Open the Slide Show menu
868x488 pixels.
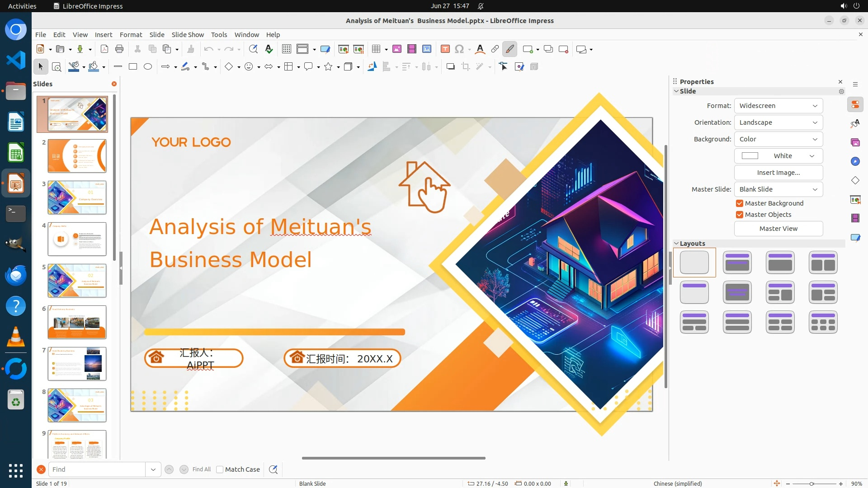188,35
